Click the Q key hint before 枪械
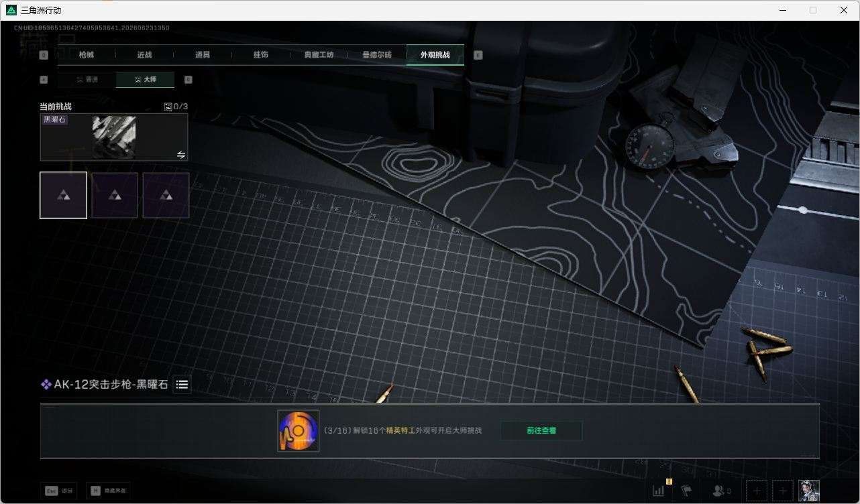The image size is (860, 504). [x=44, y=55]
